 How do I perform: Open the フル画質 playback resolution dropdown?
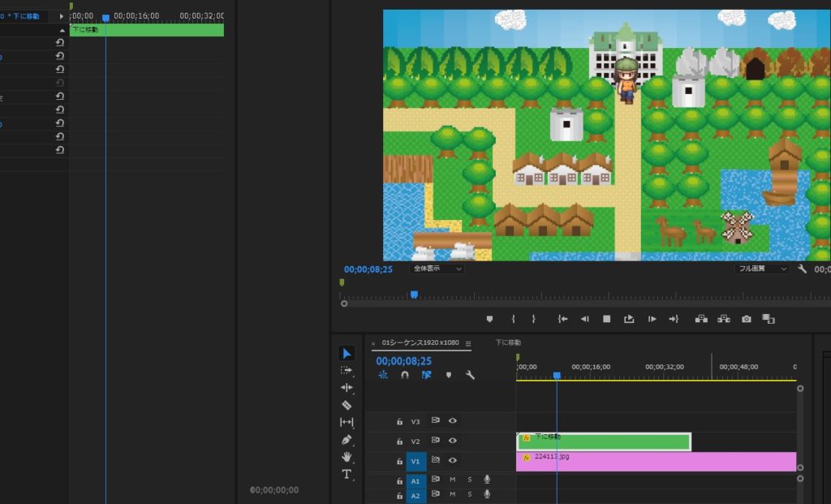pos(762,269)
